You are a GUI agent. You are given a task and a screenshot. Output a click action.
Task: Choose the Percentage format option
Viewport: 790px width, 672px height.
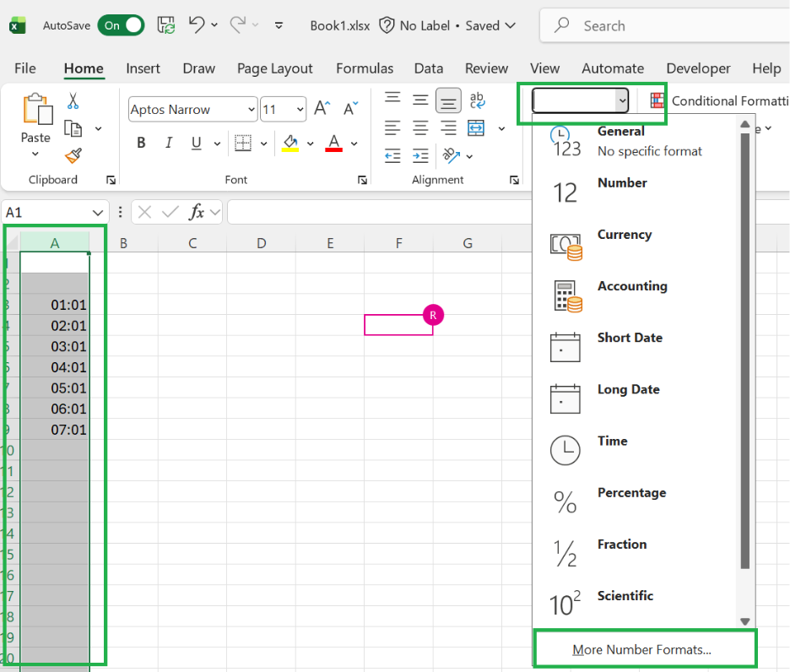point(635,502)
